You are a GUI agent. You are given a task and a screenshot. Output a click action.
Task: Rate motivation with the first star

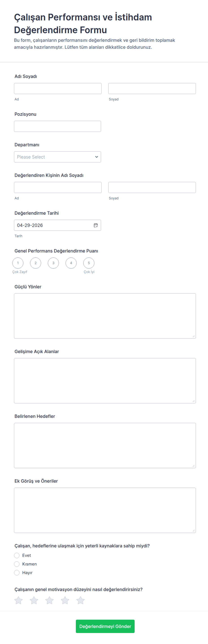point(19,600)
